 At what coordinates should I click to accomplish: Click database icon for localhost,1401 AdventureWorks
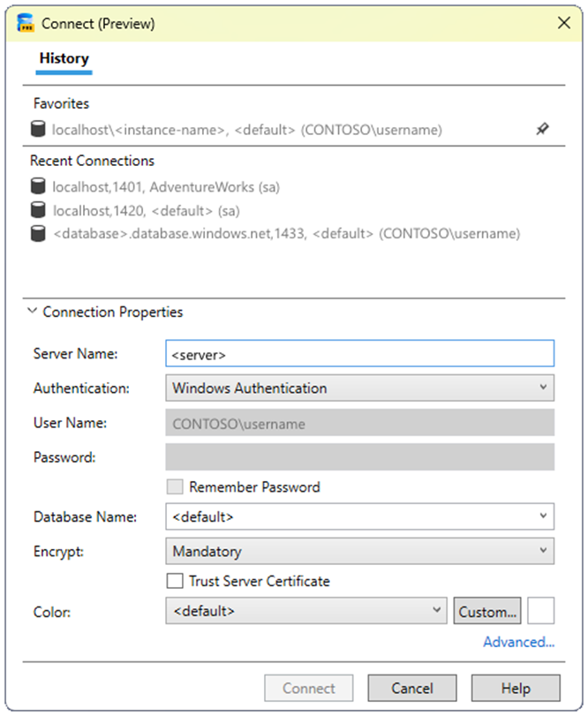38,186
